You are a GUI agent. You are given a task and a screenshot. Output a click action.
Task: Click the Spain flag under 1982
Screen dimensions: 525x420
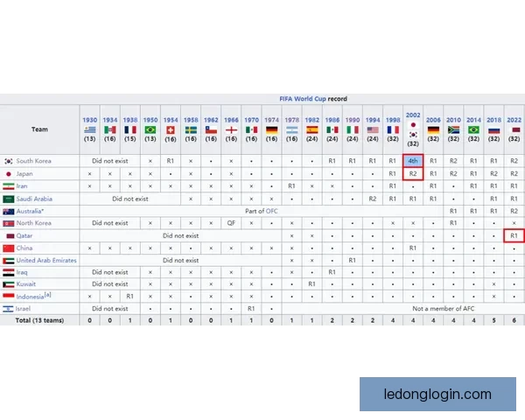(311, 129)
